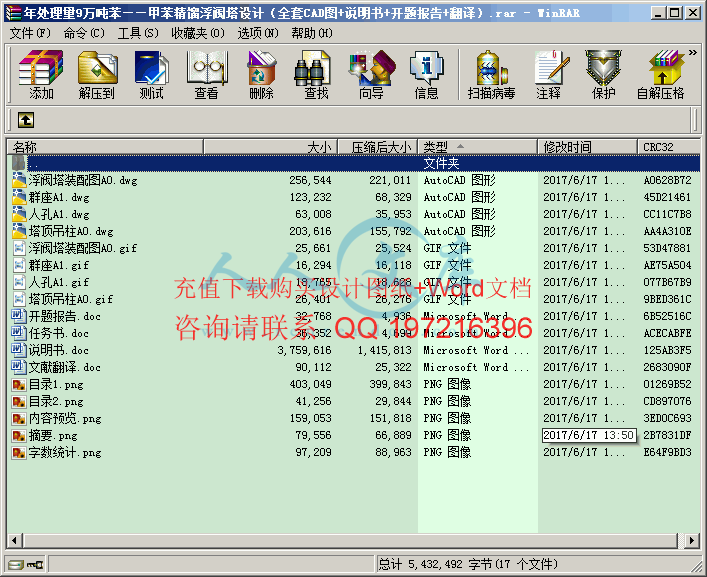
Task: Click the Word icon of 开题报告.doc
Action: pos(18,316)
